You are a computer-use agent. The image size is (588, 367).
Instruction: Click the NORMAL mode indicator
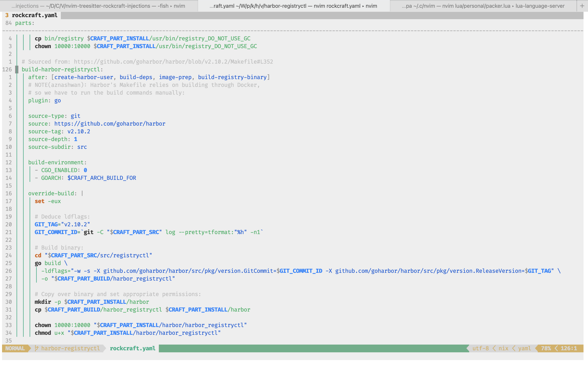pos(15,348)
